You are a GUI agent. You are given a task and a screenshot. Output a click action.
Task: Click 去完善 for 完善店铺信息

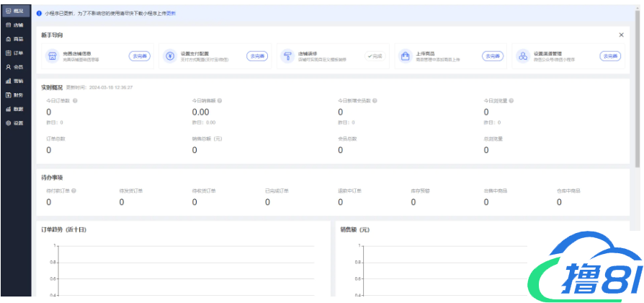pos(139,56)
